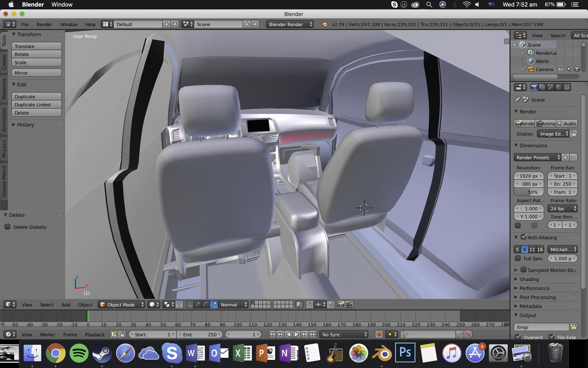588x368 pixels.
Task: Toggle the display lock interface icon
Action: pyautogui.click(x=574, y=134)
